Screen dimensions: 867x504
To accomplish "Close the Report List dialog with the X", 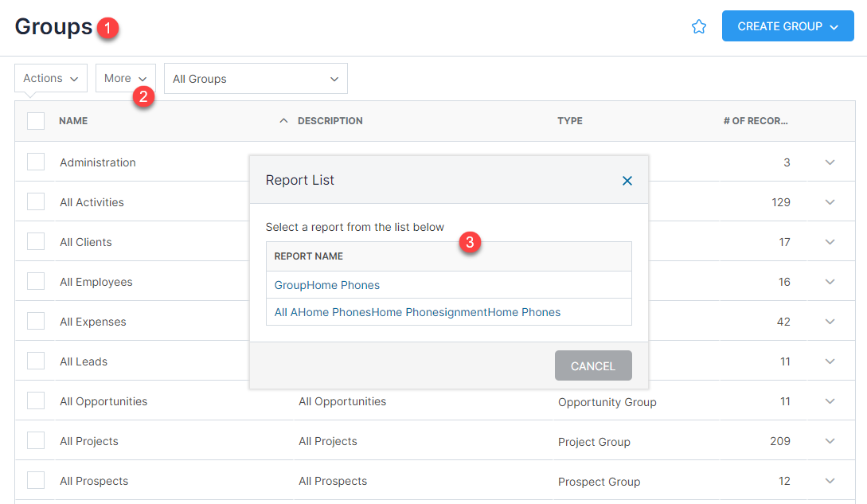I will (x=627, y=180).
